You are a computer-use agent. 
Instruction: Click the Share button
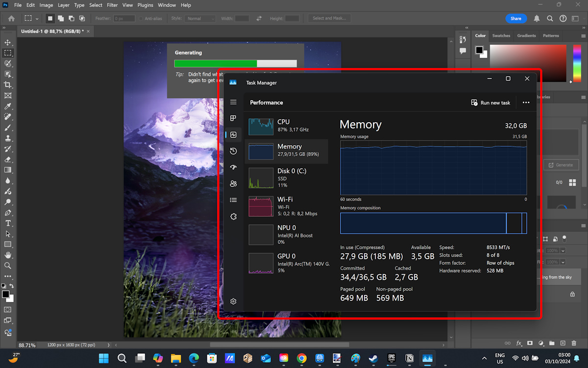515,19
